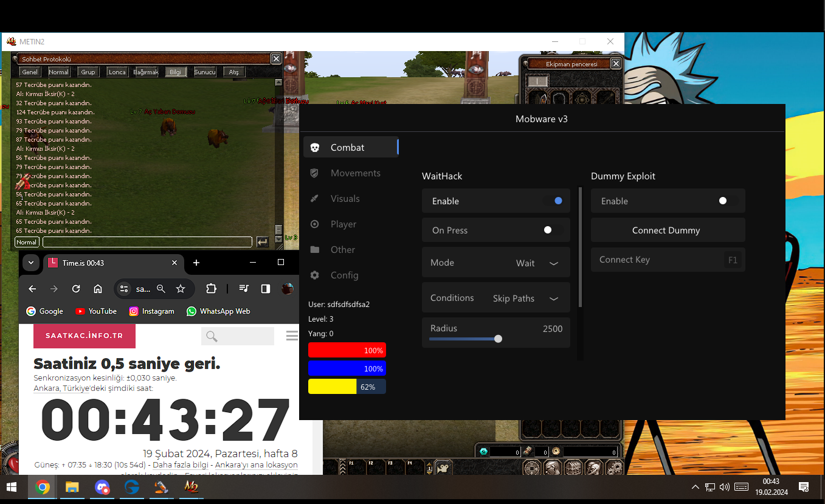
Task: Click the search box on the Time.is page
Action: [238, 336]
